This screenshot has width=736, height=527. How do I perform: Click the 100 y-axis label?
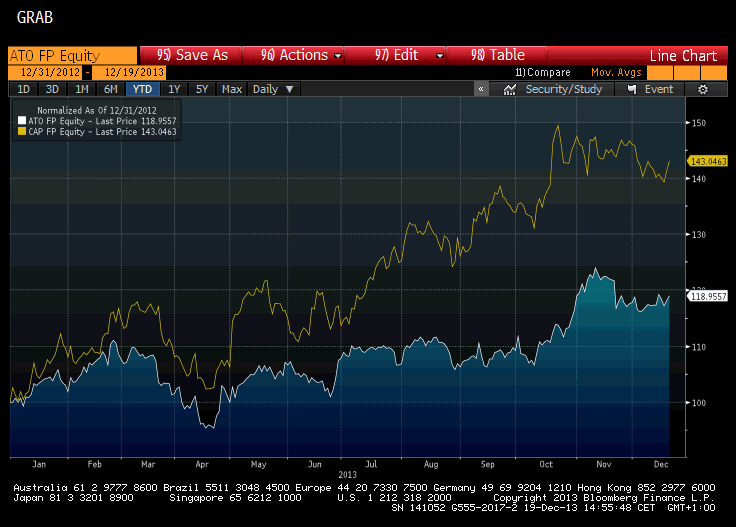(699, 403)
